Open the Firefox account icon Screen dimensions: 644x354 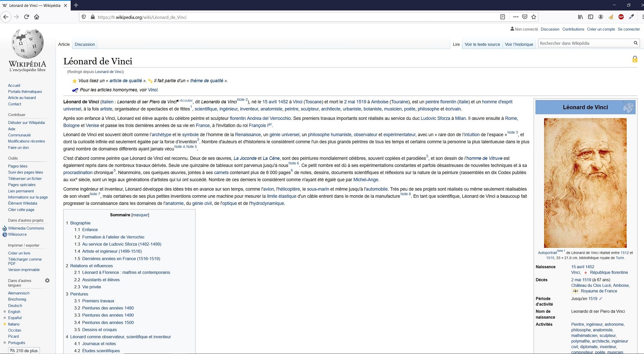tap(601, 17)
